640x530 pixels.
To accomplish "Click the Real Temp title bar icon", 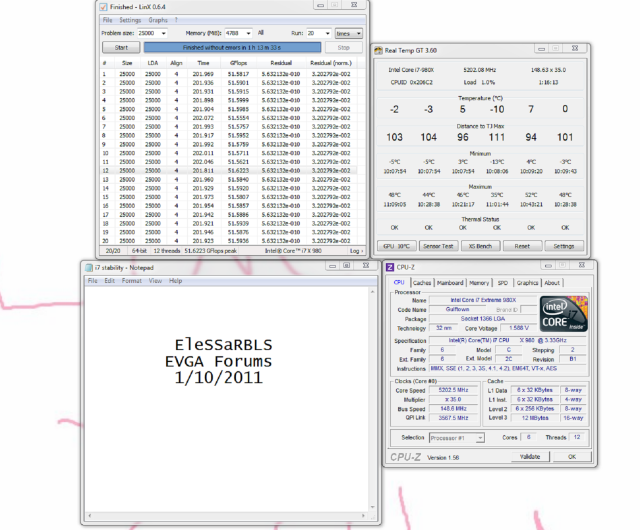I will (378, 49).
